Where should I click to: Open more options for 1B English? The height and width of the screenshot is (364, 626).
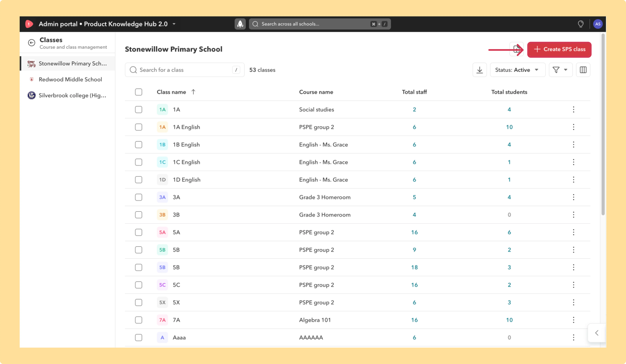[x=573, y=145]
